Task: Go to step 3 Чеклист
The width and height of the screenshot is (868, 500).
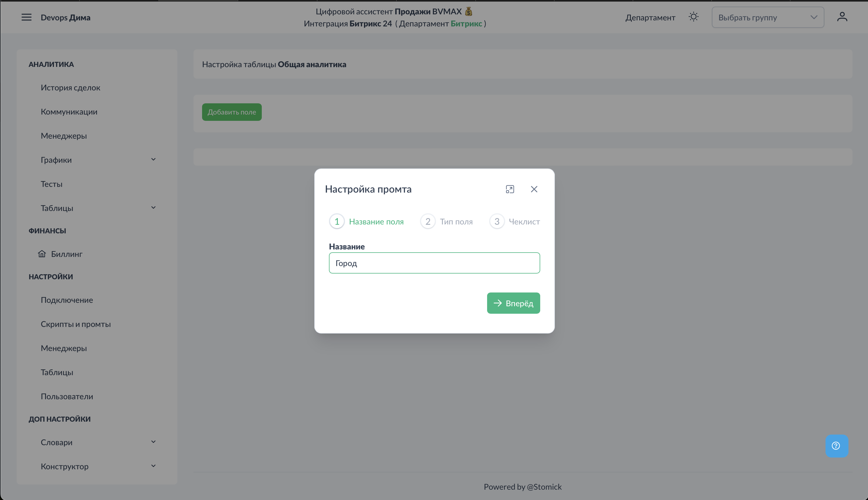Action: point(514,222)
